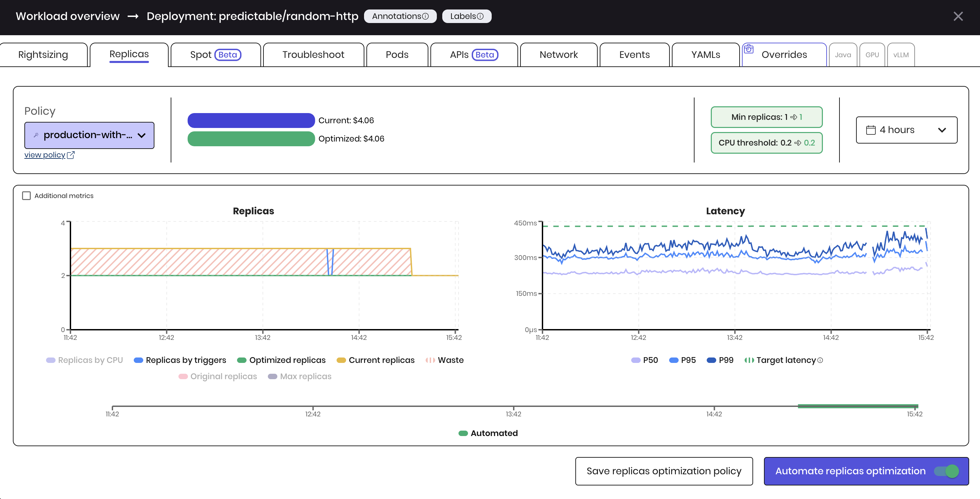Click the chevron arrow of 4 hours dropdown

(942, 130)
